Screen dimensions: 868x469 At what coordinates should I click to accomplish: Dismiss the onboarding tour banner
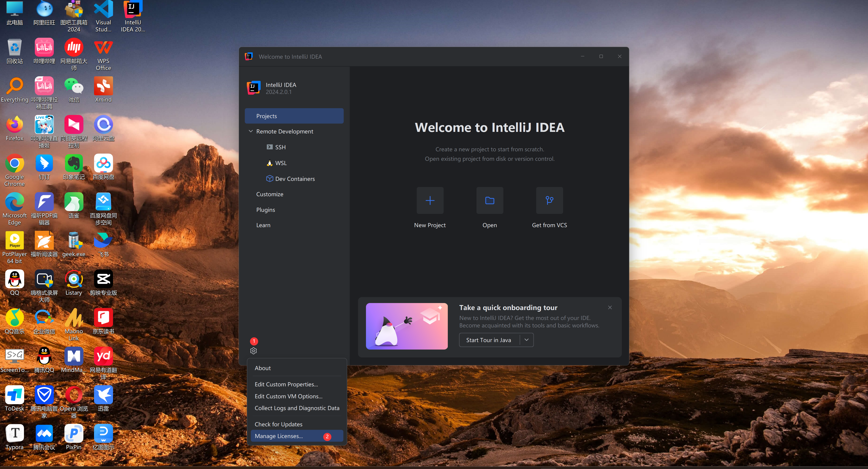(610, 307)
